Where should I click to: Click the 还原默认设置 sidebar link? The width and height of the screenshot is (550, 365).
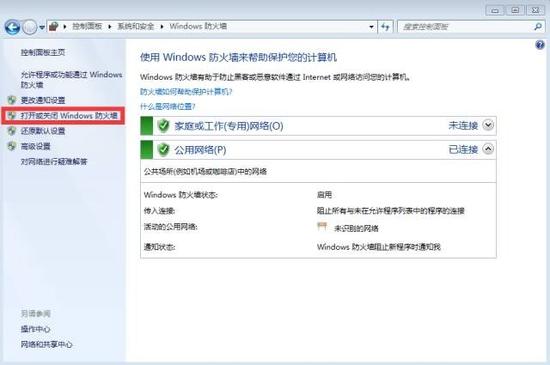(43, 131)
